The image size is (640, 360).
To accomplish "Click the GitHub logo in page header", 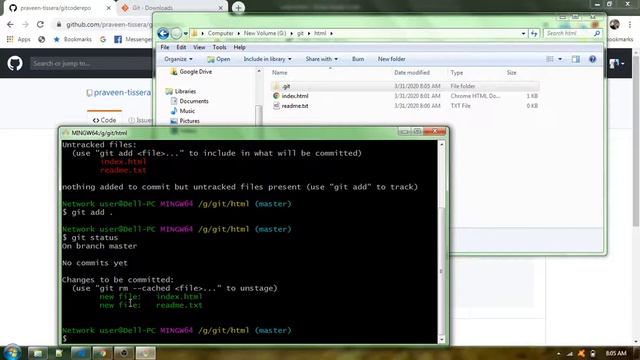I will pos(15,63).
